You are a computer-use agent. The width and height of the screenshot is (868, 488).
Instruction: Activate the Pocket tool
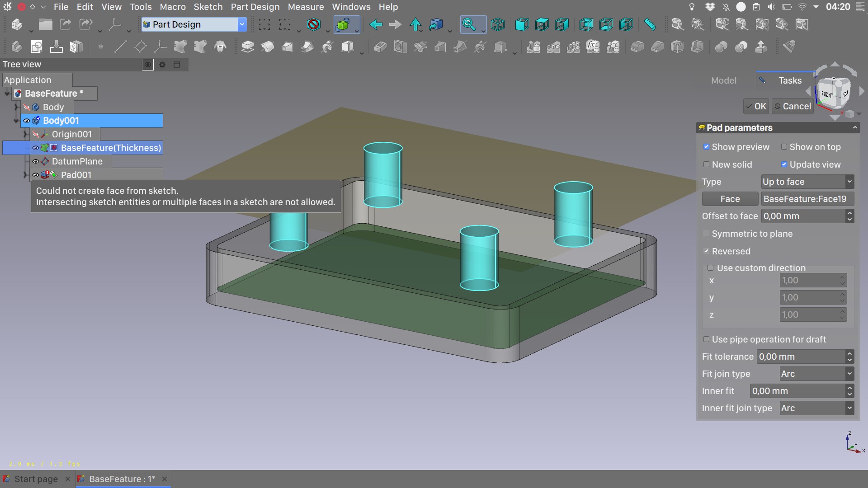pyautogui.click(x=381, y=47)
